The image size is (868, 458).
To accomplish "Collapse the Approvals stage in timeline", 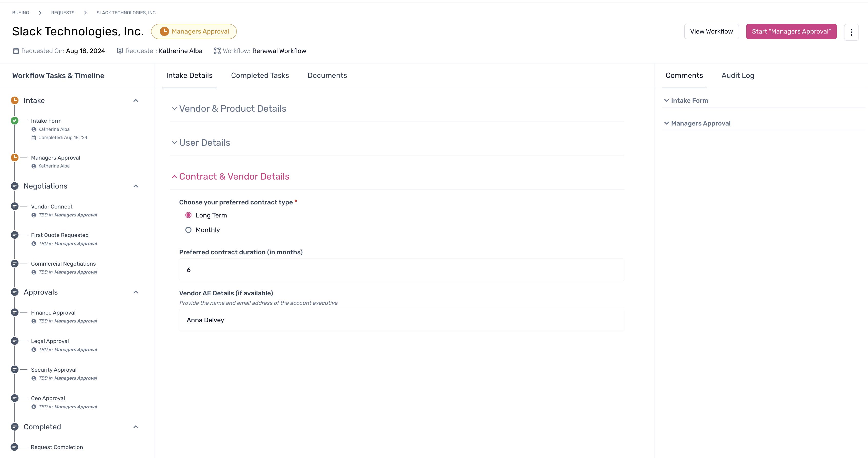I will pos(136,292).
